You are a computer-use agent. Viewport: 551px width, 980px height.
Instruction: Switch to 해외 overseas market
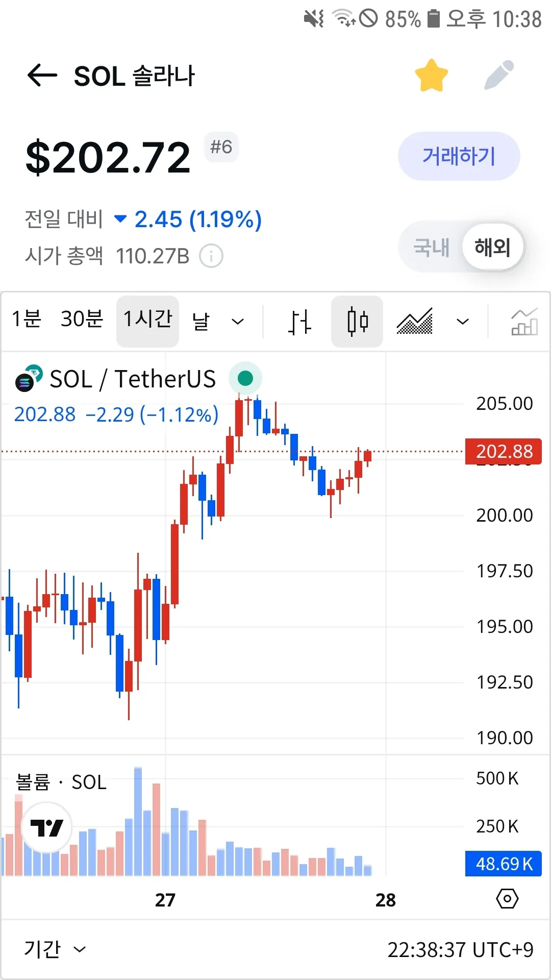(492, 248)
